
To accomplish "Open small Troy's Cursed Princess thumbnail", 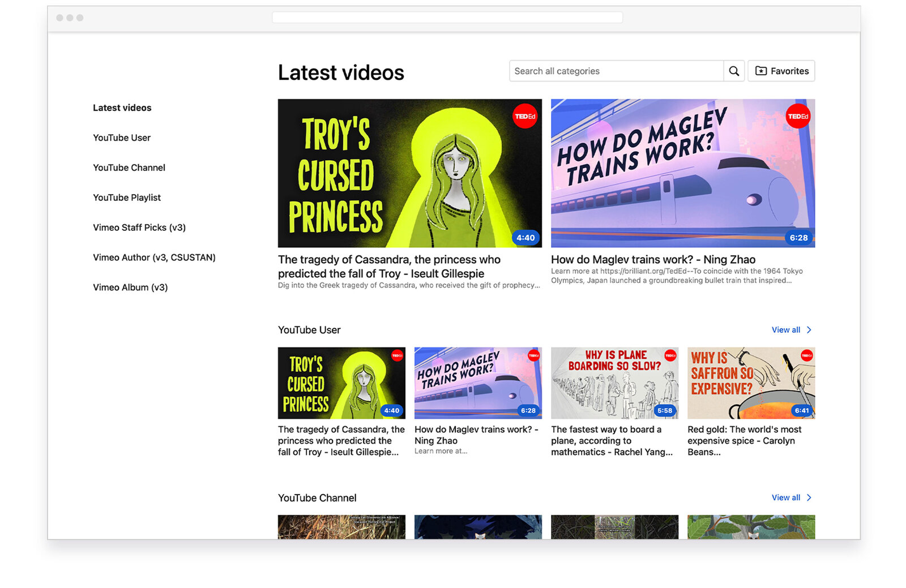I will tap(341, 383).
